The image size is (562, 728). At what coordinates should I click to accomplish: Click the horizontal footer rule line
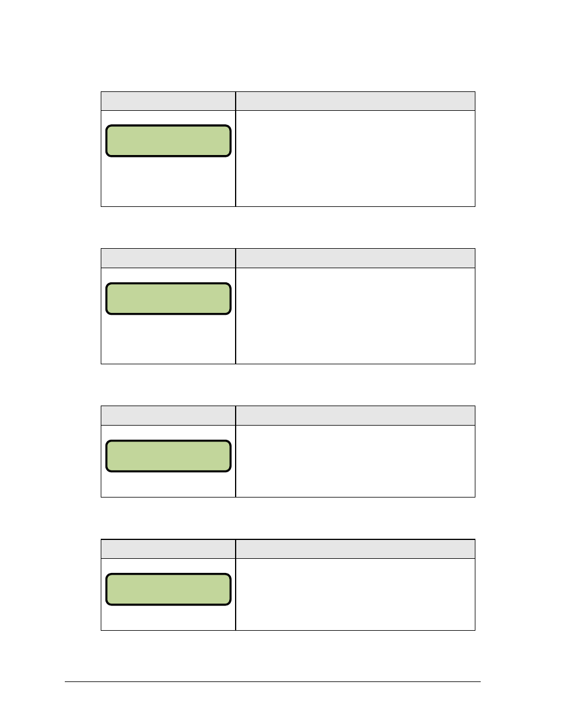273,682
